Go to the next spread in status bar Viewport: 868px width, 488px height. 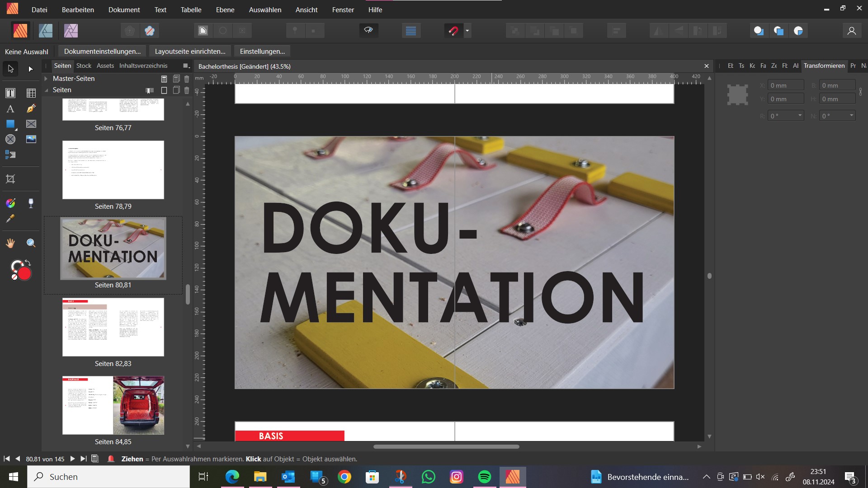72,459
